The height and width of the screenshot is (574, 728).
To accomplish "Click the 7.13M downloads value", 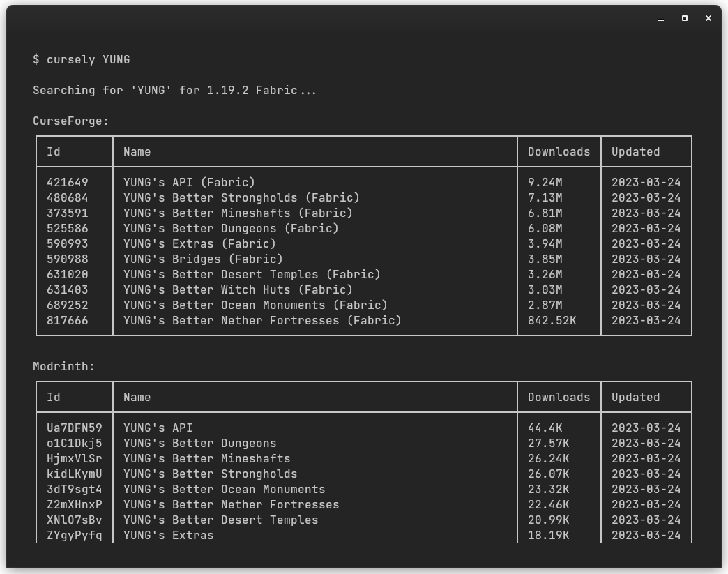I will pyautogui.click(x=545, y=198).
